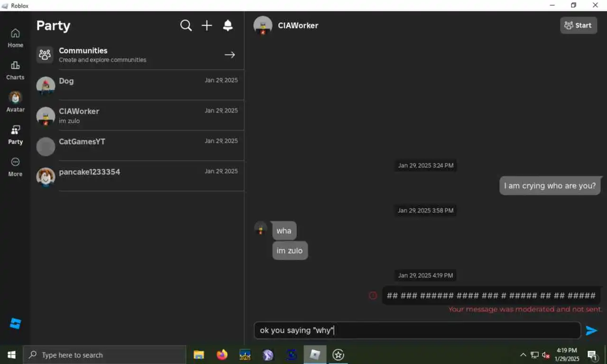Screen dimensions: 607x364
Task: Launch Firefox from taskbar
Action: pos(222,355)
